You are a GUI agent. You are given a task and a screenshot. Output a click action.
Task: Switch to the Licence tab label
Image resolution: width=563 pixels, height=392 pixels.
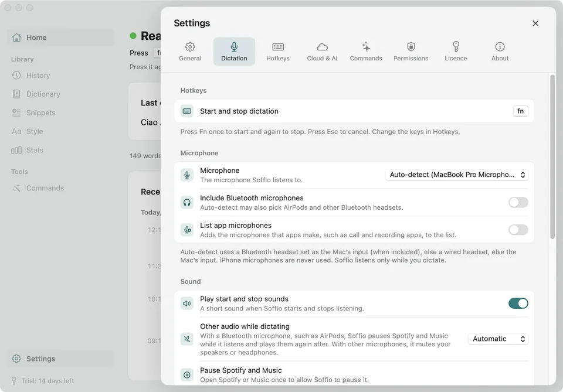456,58
